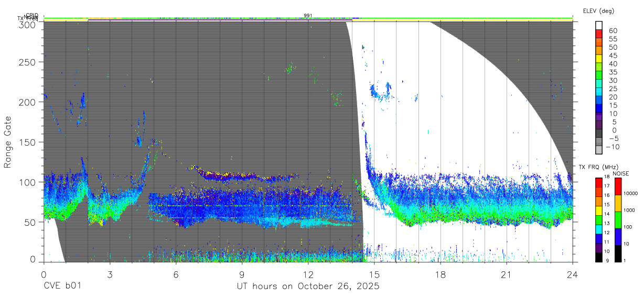Click the 'NOISE' legend title
This screenshot has height=297, width=644.
[620, 173]
